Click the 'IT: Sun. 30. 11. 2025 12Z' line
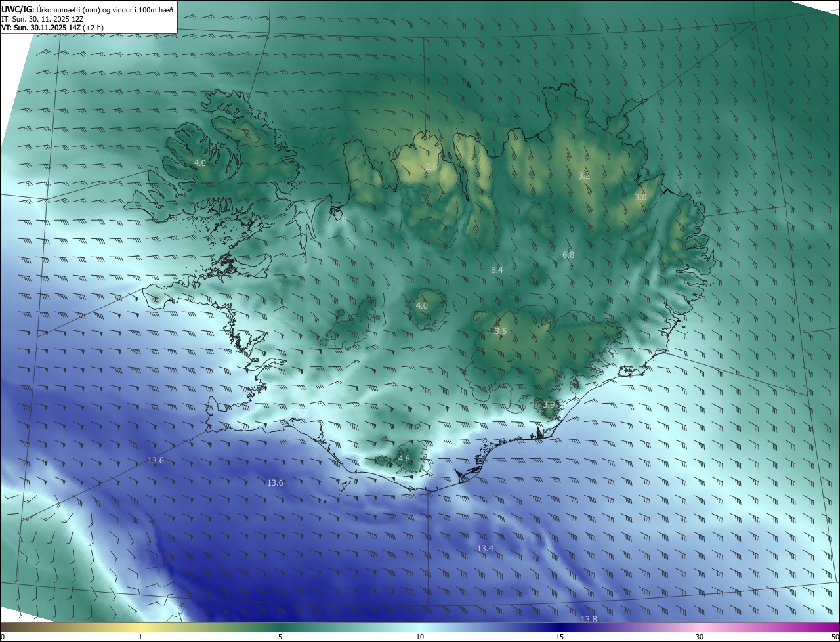Viewport: 840px width, 642px height. point(42,18)
